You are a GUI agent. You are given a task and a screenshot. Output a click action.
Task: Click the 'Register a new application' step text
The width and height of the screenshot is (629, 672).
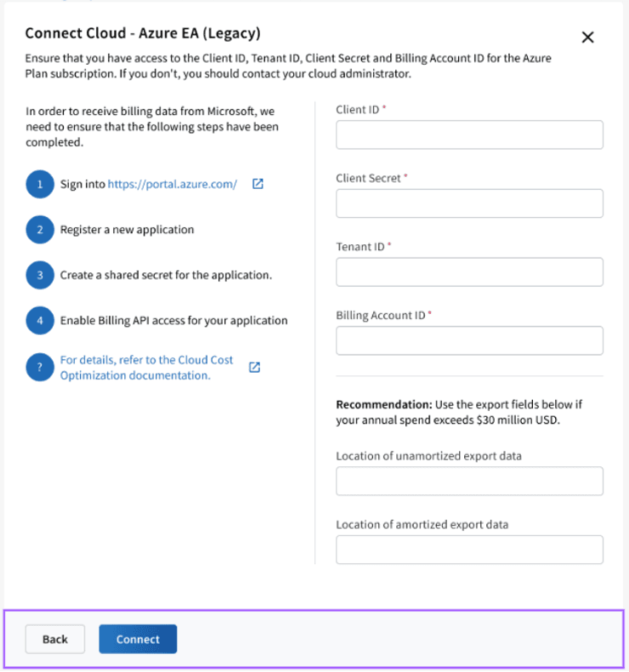127,230
